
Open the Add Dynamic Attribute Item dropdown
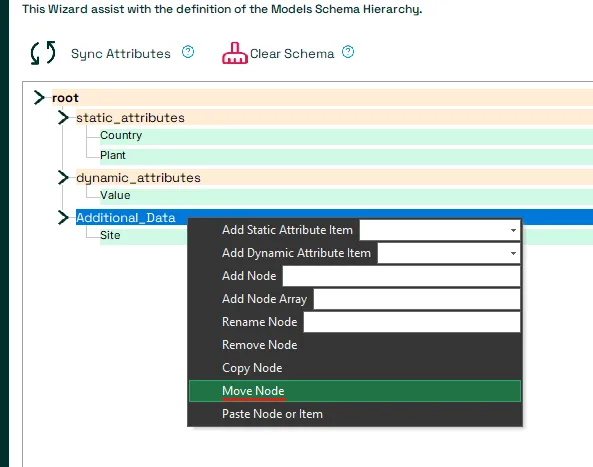449,253
